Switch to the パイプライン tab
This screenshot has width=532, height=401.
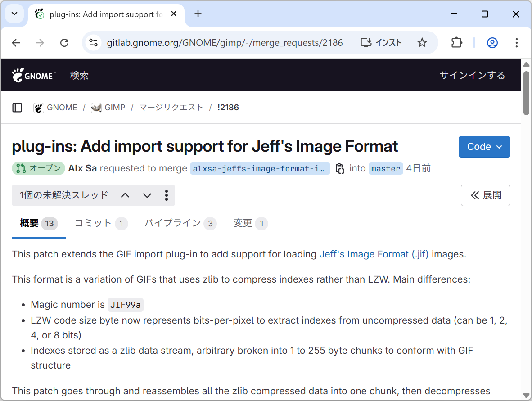tap(173, 223)
